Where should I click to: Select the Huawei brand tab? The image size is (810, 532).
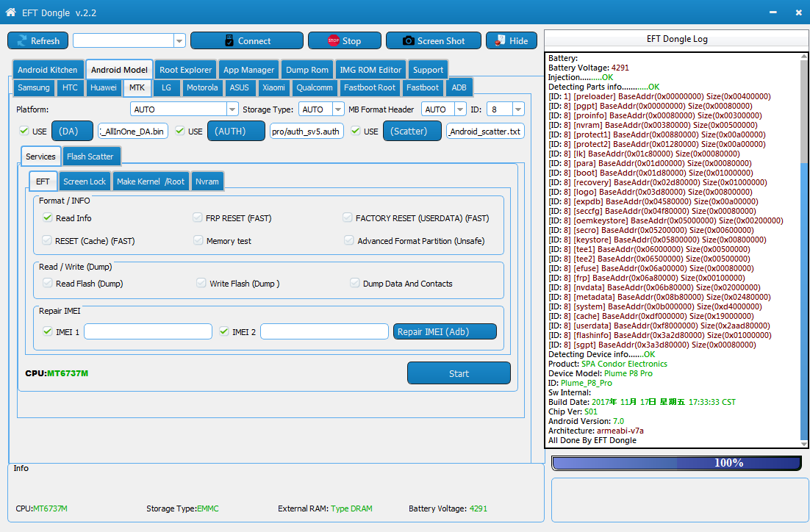click(x=104, y=87)
